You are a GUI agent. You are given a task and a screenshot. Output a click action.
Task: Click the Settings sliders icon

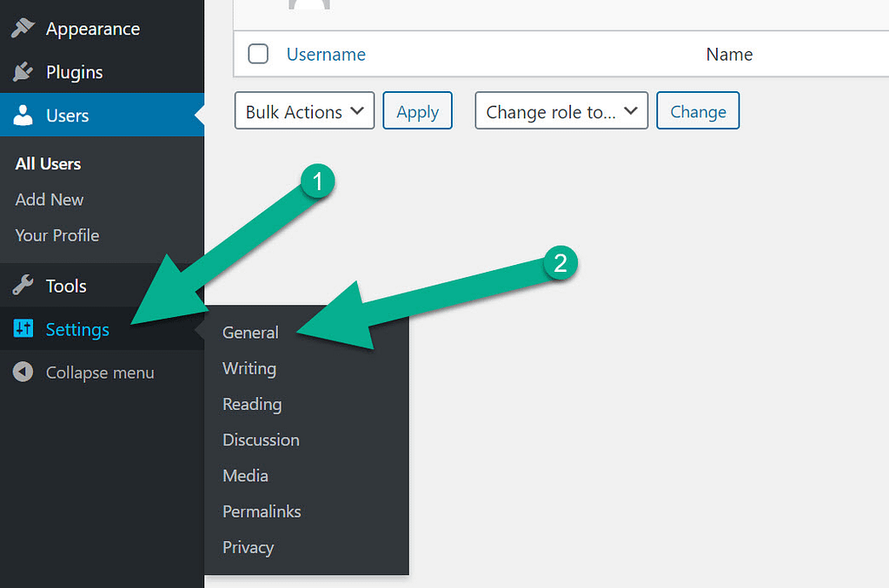coord(24,329)
